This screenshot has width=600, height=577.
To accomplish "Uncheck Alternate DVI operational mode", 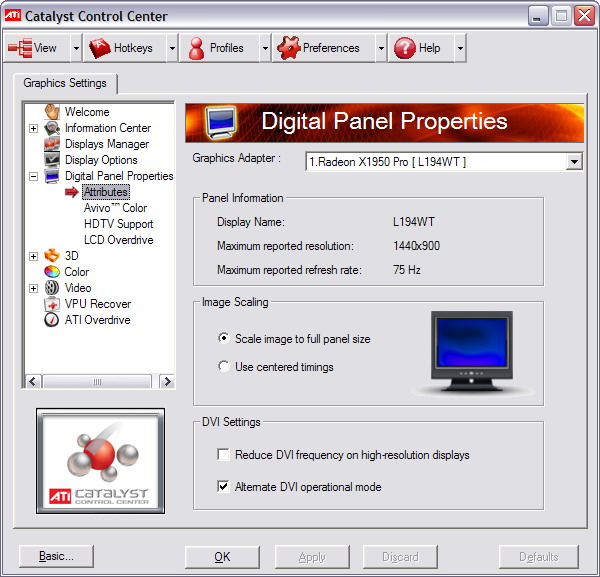I will pos(223,486).
